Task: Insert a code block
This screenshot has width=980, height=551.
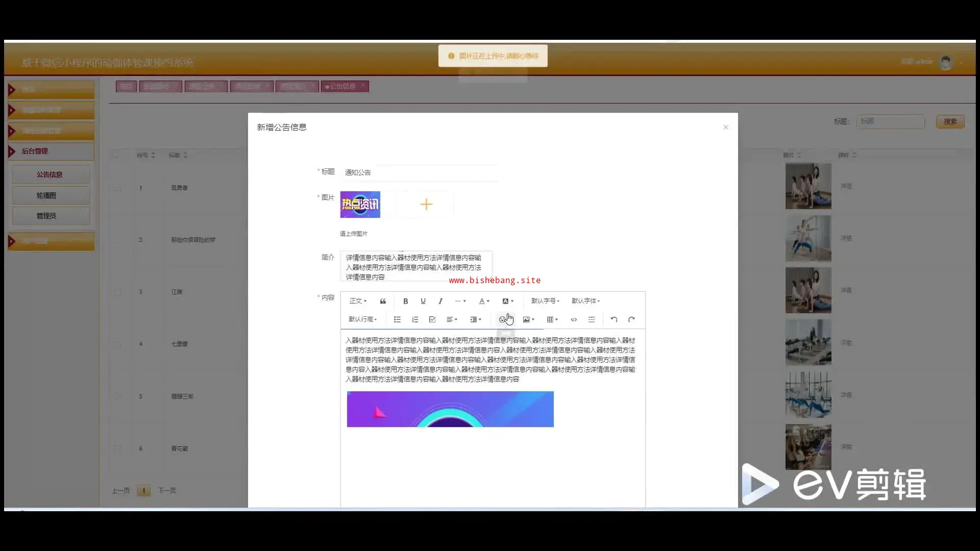Action: coord(574,319)
